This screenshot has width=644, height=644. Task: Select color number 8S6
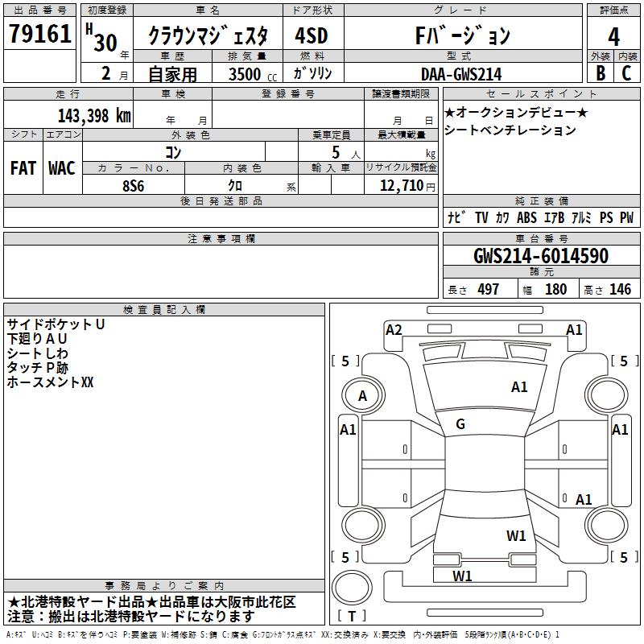click(134, 184)
